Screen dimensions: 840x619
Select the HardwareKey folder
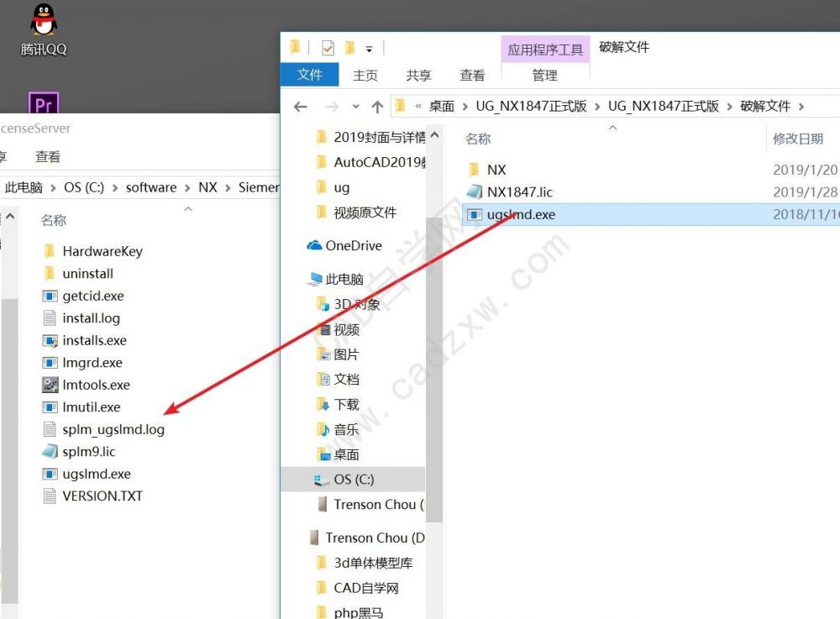tap(92, 251)
